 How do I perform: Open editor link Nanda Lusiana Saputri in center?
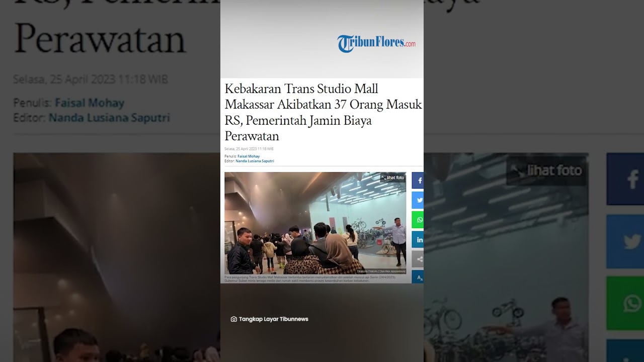255,161
